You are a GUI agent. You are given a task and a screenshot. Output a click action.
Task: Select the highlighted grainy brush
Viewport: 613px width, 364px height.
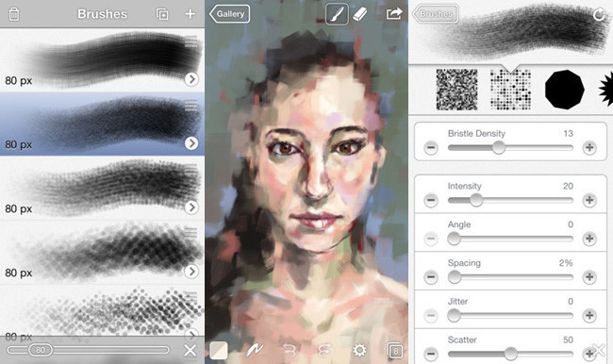point(102,124)
